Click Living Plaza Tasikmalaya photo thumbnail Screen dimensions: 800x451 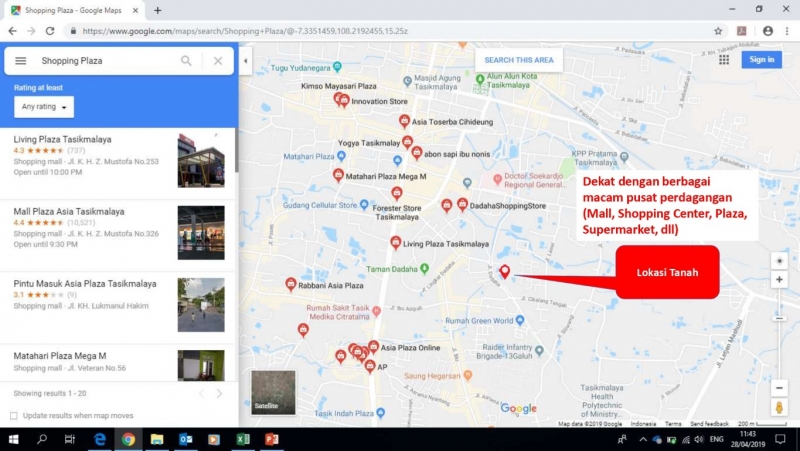[201, 161]
